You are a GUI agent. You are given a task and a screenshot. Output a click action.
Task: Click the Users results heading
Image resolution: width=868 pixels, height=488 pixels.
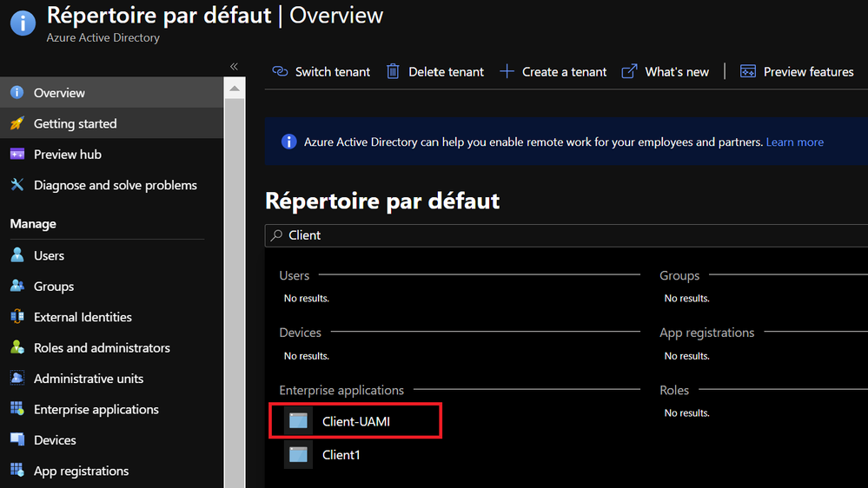pyautogui.click(x=294, y=275)
